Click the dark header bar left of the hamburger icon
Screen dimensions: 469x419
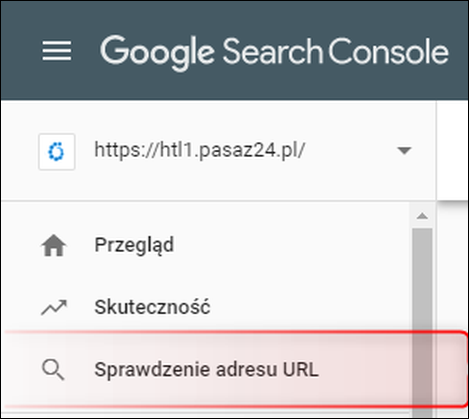click(x=21, y=51)
